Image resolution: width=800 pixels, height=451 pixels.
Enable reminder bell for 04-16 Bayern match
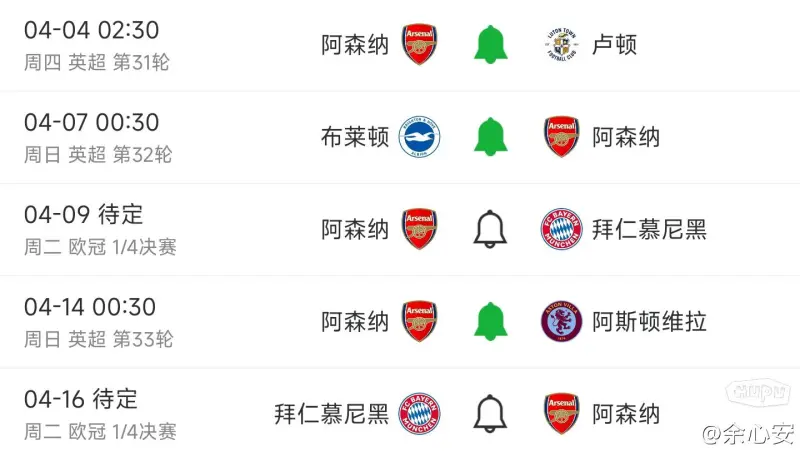coord(490,414)
